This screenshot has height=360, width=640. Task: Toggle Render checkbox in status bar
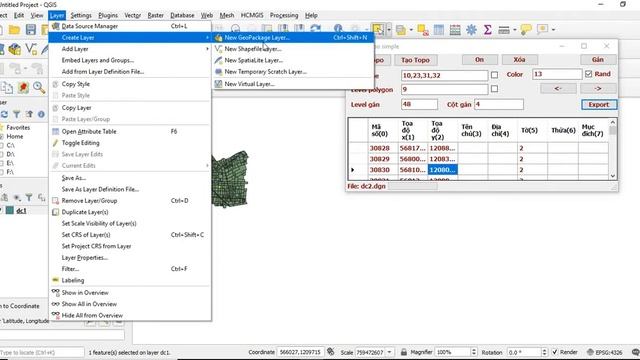(x=554, y=352)
